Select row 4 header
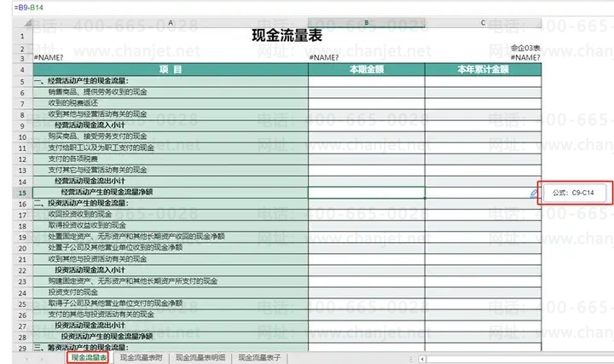The height and width of the screenshot is (364, 614). click(x=22, y=70)
